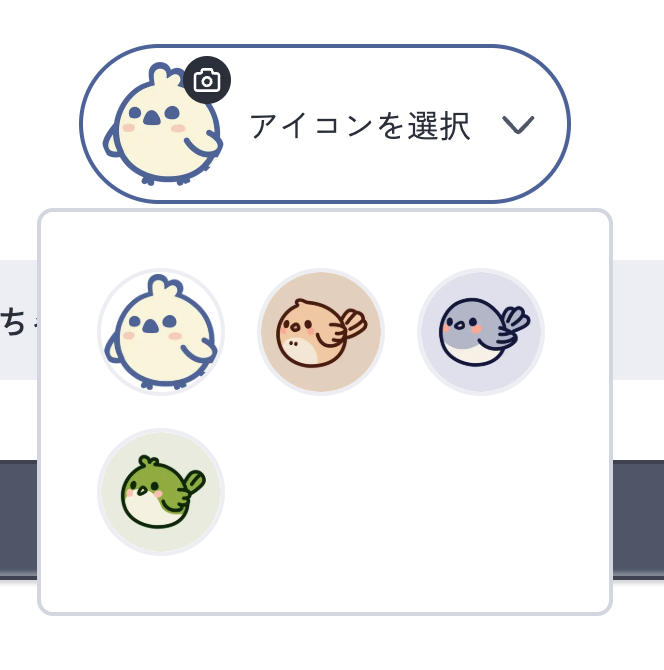This screenshot has height=670, width=664.
Task: Choose the orange-brown bird avatar
Action: (321, 332)
